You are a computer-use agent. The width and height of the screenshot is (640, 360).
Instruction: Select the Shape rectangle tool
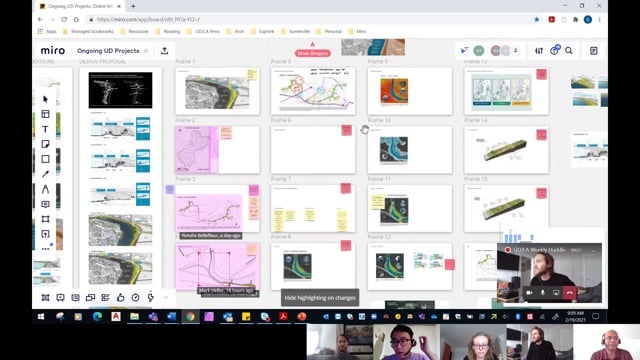click(45, 159)
